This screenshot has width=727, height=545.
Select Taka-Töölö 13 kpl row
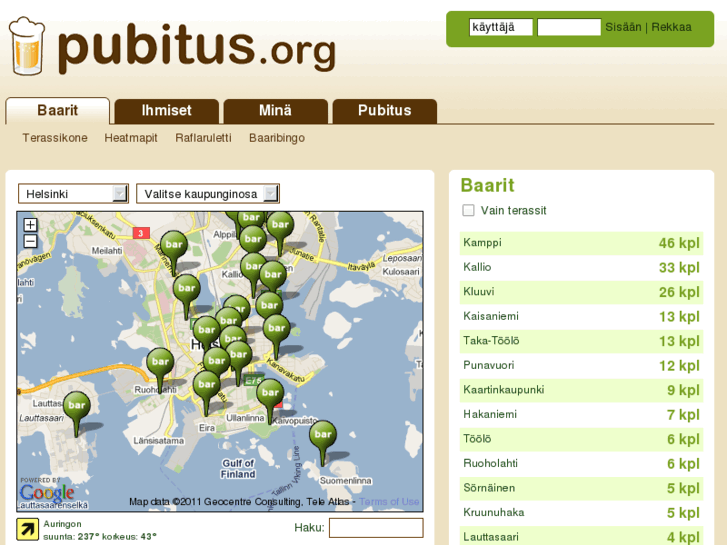tap(581, 341)
